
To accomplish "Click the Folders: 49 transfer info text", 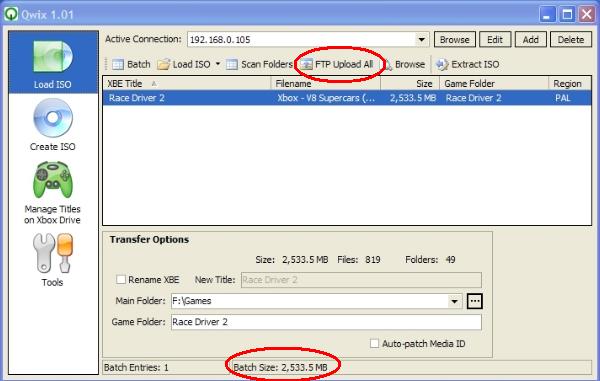I will 430,260.
